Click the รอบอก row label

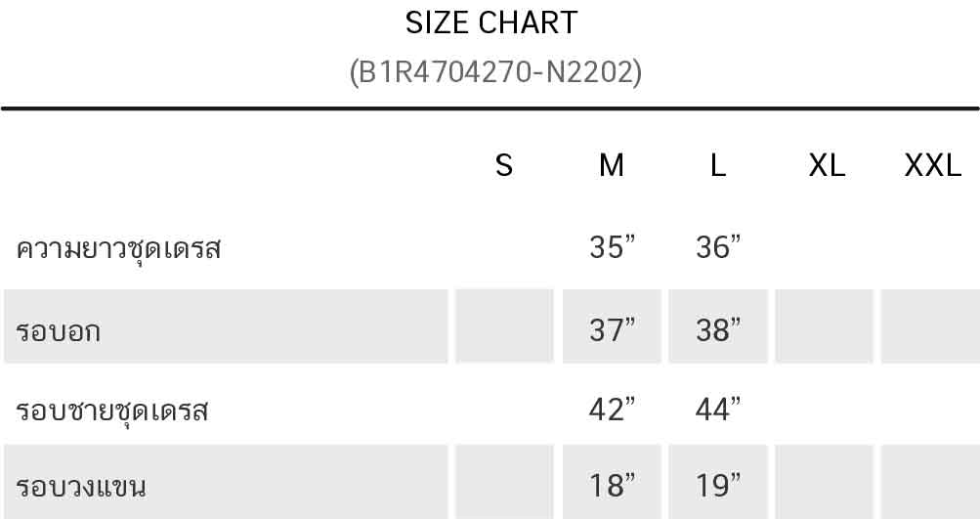[59, 331]
